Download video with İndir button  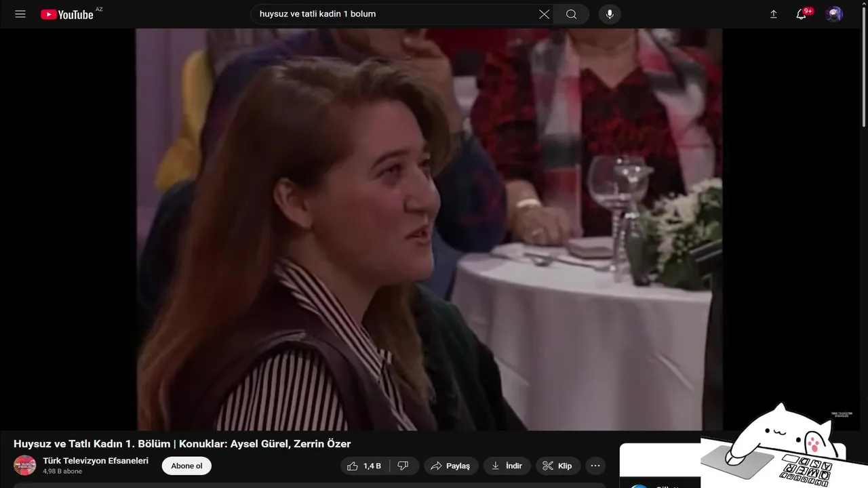(x=507, y=466)
